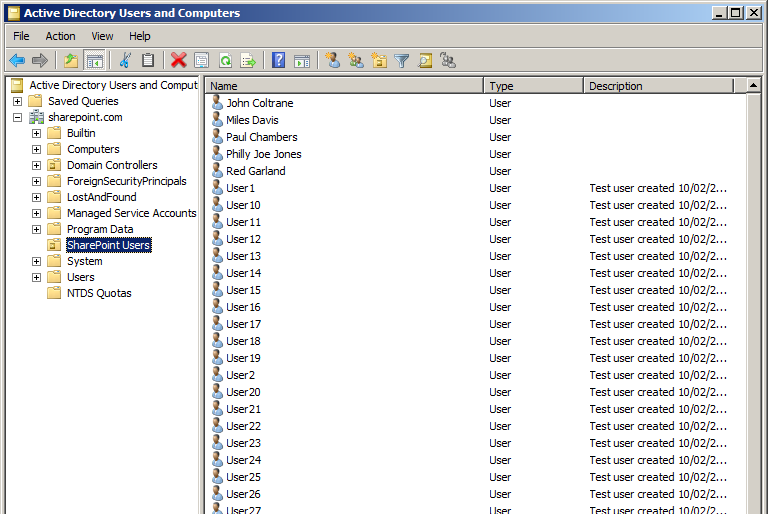Viewport: 768px width, 514px height.
Task: Click the Export List icon
Action: [248, 60]
